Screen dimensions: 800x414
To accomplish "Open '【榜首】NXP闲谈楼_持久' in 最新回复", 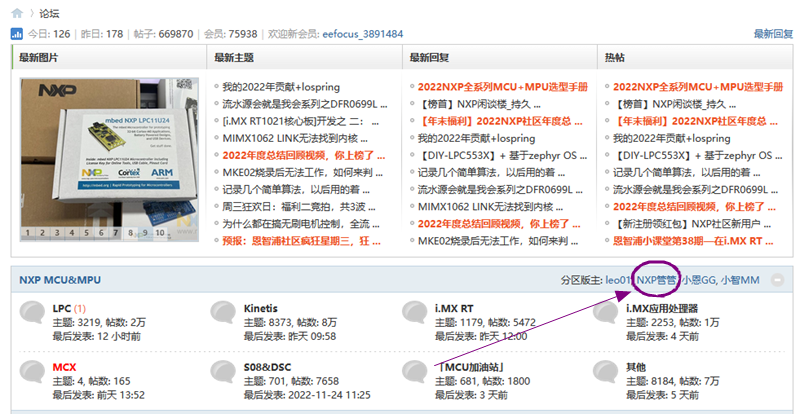I will click(x=479, y=104).
